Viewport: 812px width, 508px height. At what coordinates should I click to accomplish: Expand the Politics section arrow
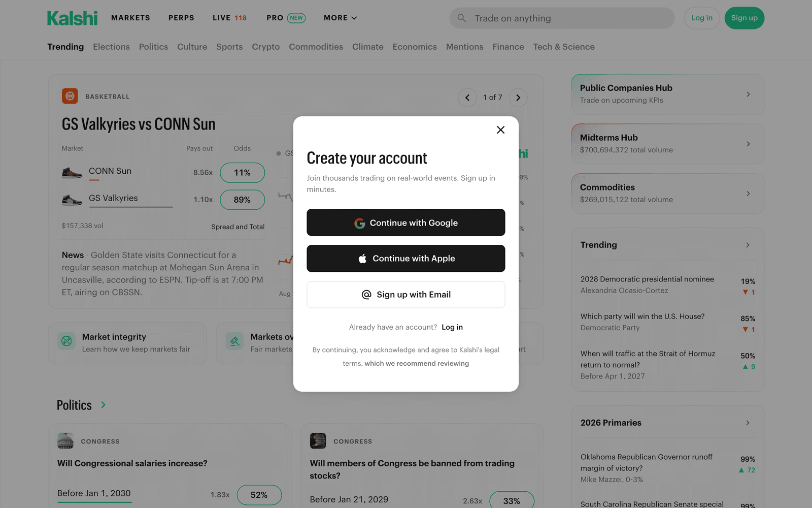(x=104, y=405)
